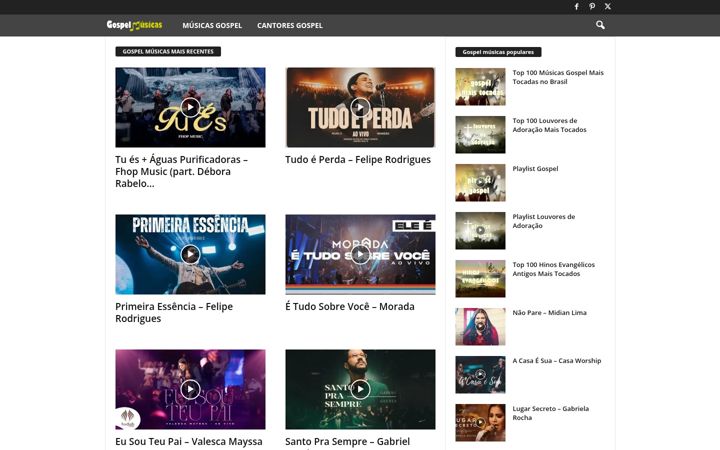The height and width of the screenshot is (450, 720).
Task: Open the Pinterest social icon
Action: click(x=592, y=6)
